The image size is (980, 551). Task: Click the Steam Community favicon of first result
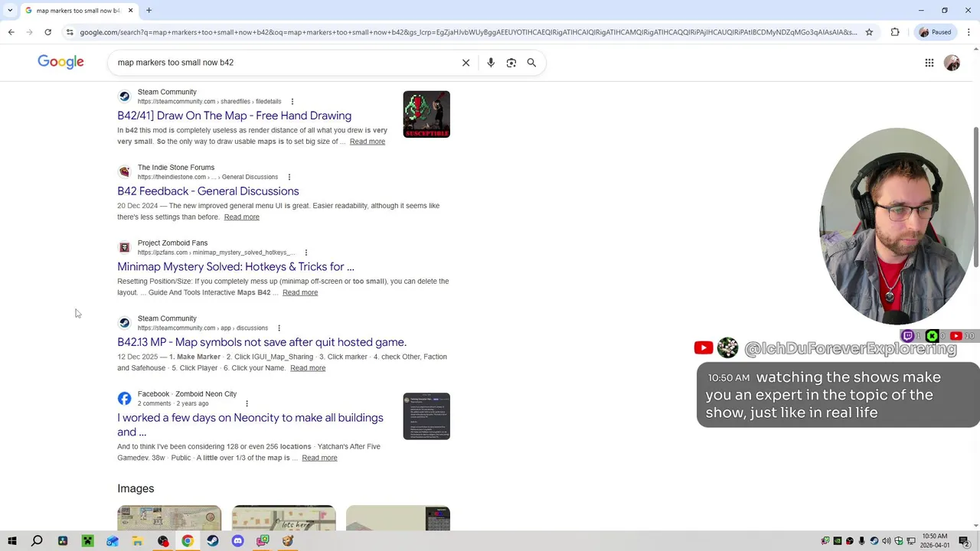tap(124, 96)
